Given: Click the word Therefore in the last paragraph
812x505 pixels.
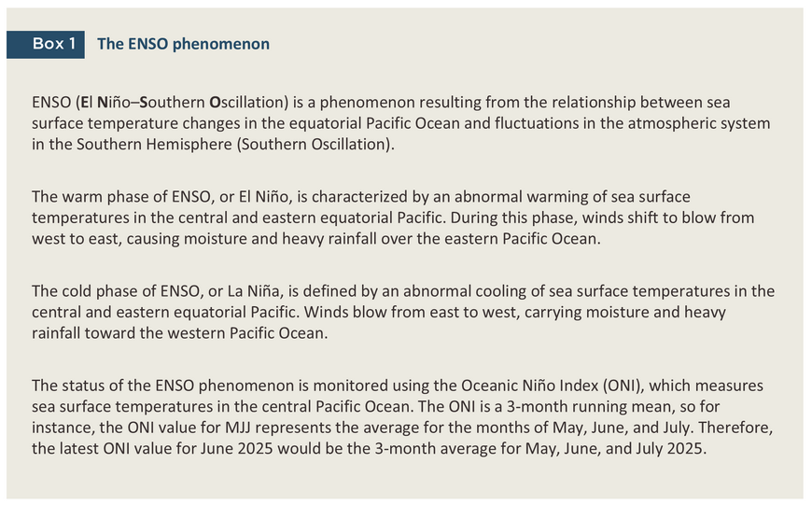Looking at the screenshot, I should pyautogui.click(x=735, y=428).
